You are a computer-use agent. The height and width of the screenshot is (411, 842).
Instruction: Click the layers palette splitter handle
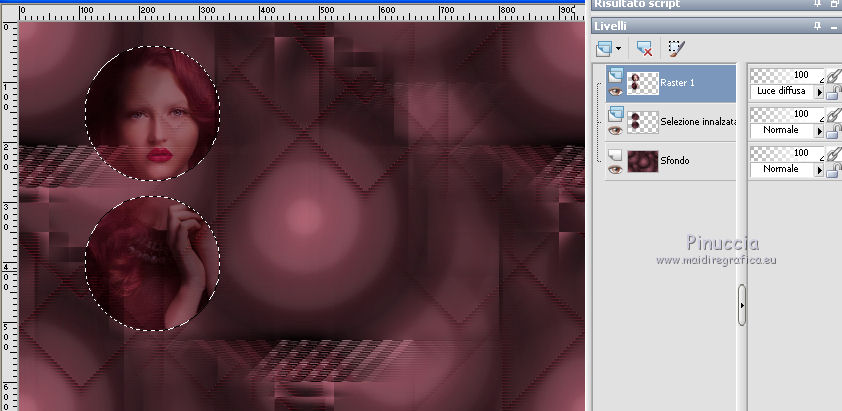[x=742, y=305]
